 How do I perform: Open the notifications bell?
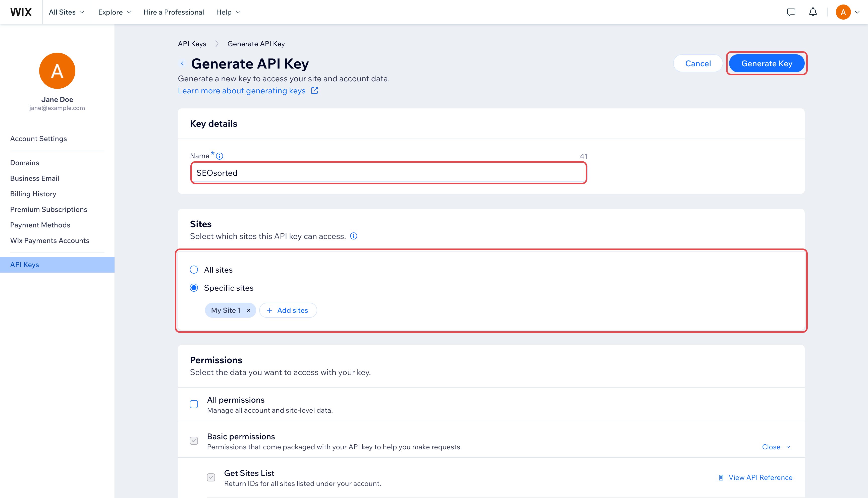[812, 12]
